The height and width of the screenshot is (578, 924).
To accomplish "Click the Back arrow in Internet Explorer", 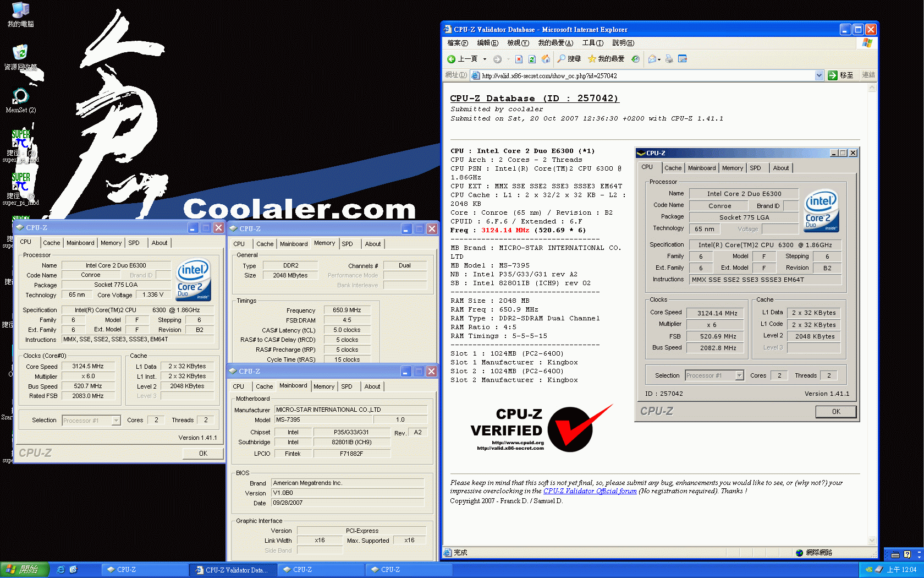I will click(x=452, y=59).
